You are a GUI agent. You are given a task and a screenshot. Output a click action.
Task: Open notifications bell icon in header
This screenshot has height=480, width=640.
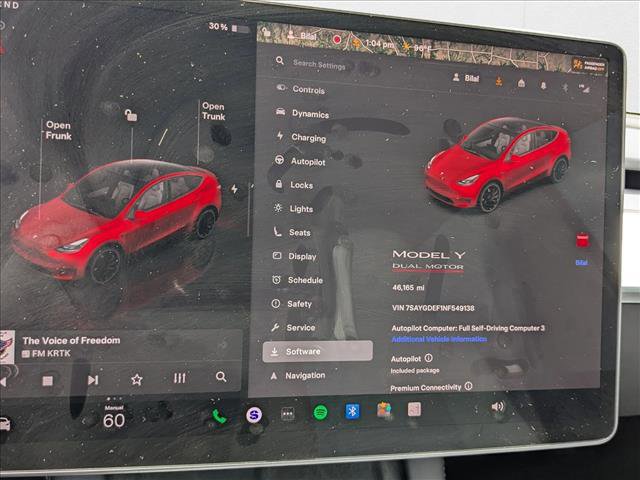544,85
